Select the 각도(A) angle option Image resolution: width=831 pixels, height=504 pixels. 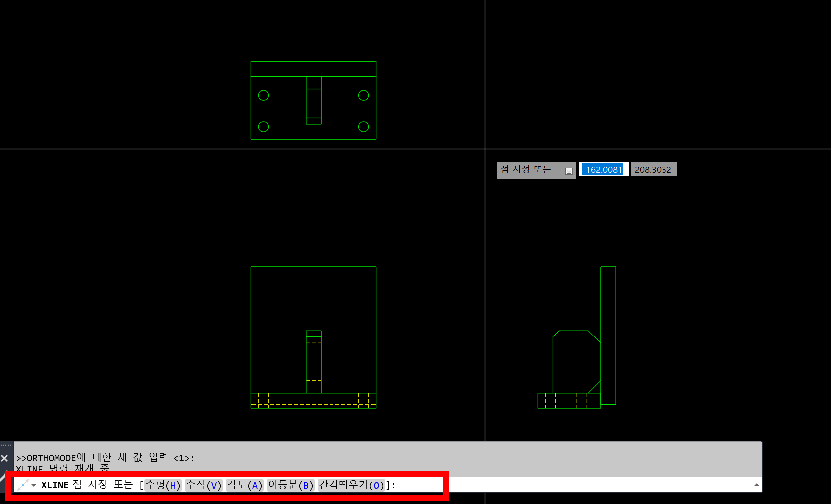tap(245, 485)
